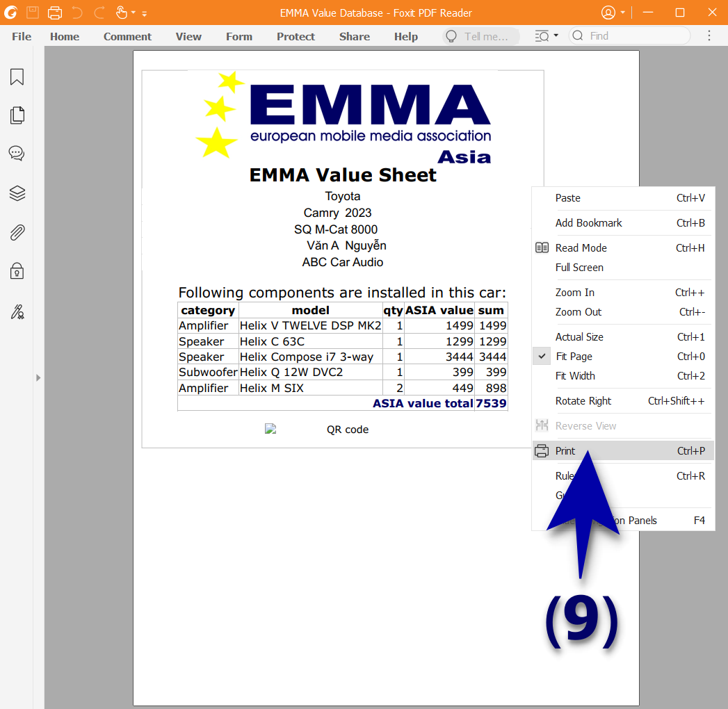
Task: Switch to the Home tab
Action: [x=65, y=37]
